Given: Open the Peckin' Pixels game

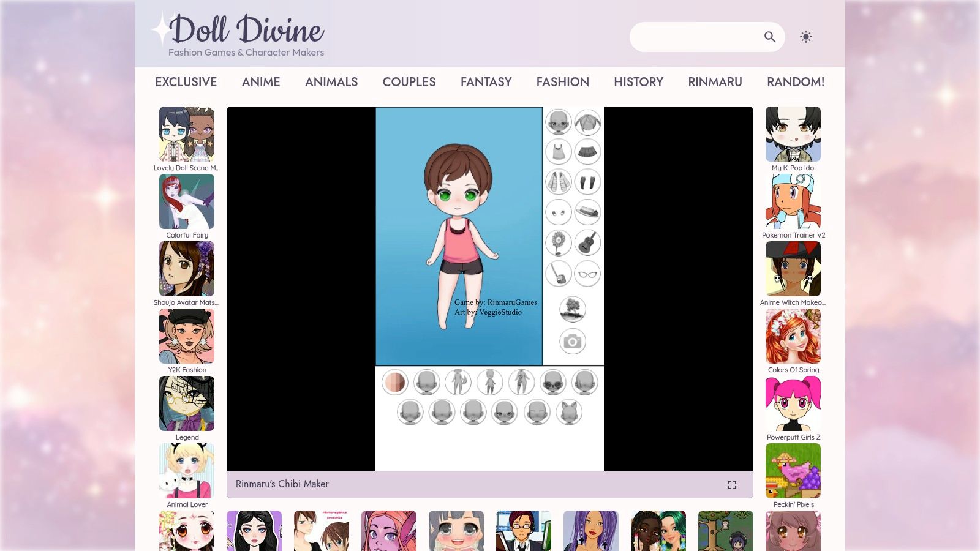Looking at the screenshot, I should click(793, 476).
